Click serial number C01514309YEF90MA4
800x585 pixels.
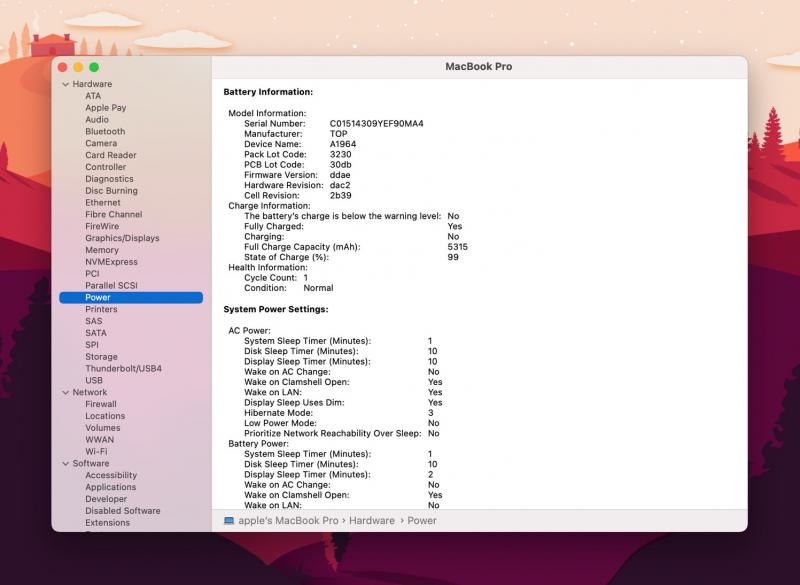click(x=377, y=123)
